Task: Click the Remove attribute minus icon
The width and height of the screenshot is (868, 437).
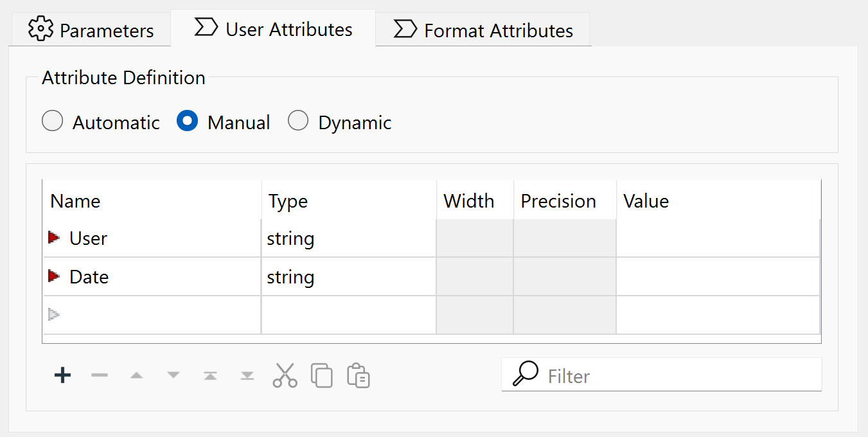Action: click(x=99, y=375)
